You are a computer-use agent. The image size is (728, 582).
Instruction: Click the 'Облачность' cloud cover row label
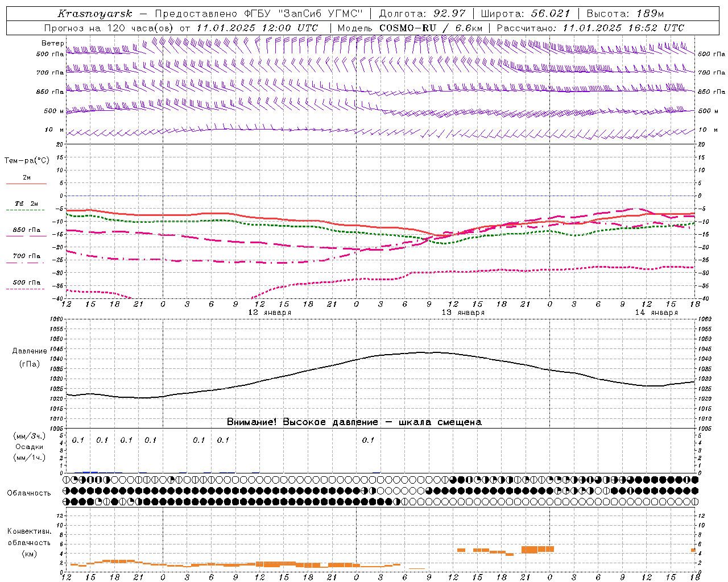(29, 493)
